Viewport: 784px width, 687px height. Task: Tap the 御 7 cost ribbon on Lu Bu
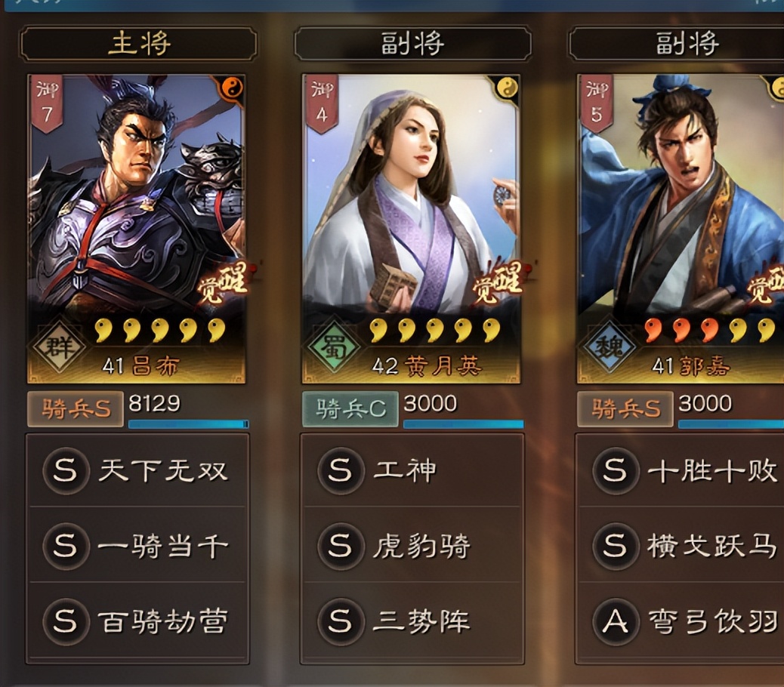coord(47,104)
